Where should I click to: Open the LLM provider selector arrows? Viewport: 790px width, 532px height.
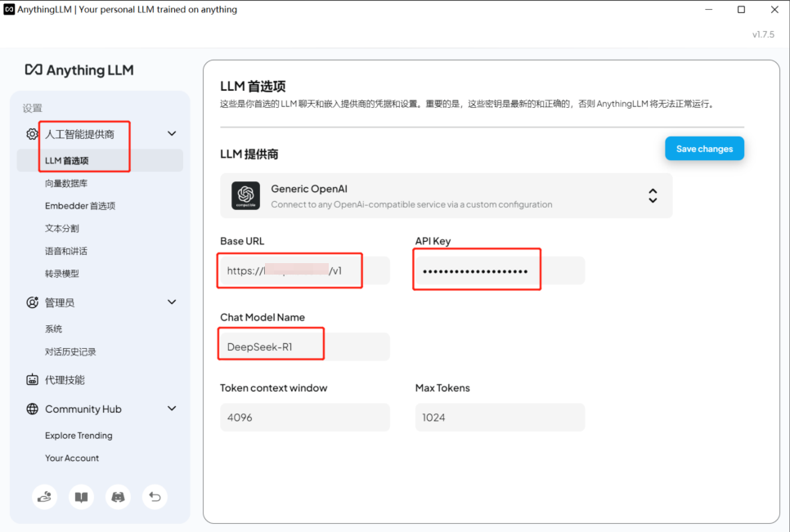coord(653,195)
